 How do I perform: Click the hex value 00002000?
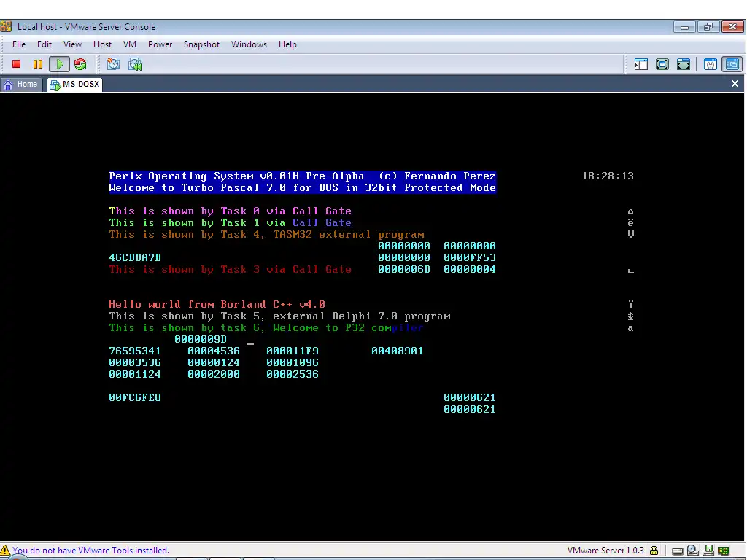click(x=214, y=374)
